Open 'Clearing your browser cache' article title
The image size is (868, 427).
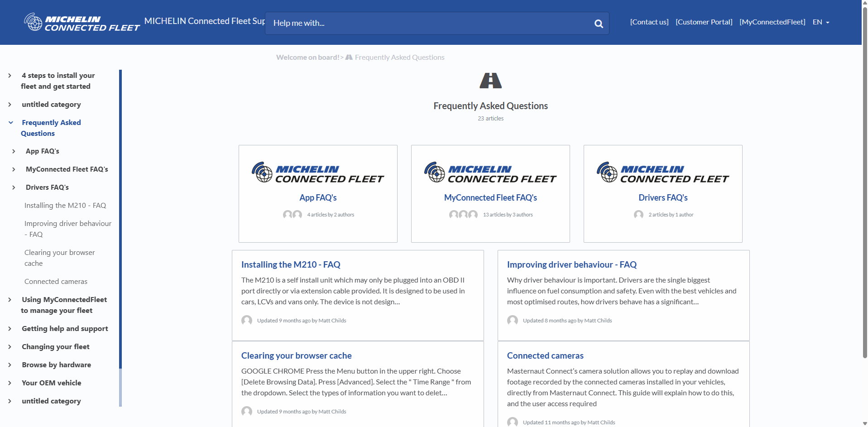point(296,355)
